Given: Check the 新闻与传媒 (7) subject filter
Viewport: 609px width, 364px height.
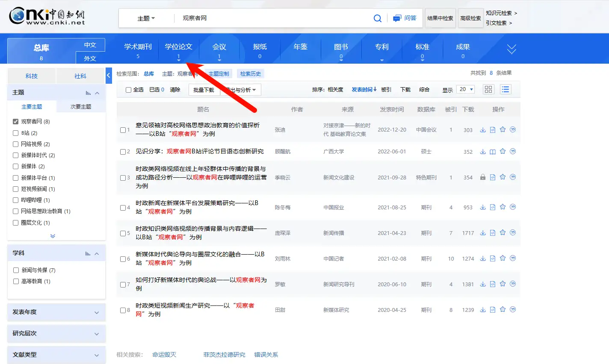Looking at the screenshot, I should 16,270.
